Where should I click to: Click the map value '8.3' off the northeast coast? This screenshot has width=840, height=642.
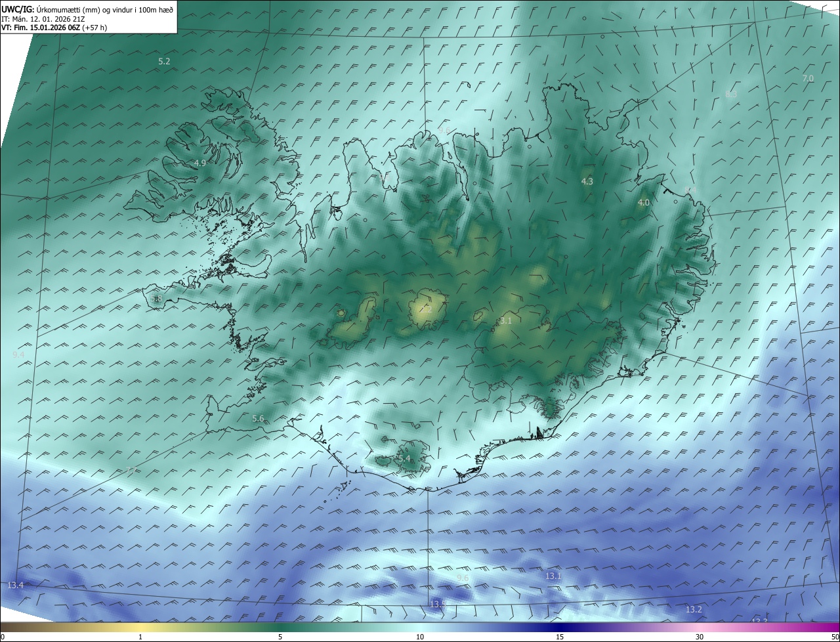point(731,94)
